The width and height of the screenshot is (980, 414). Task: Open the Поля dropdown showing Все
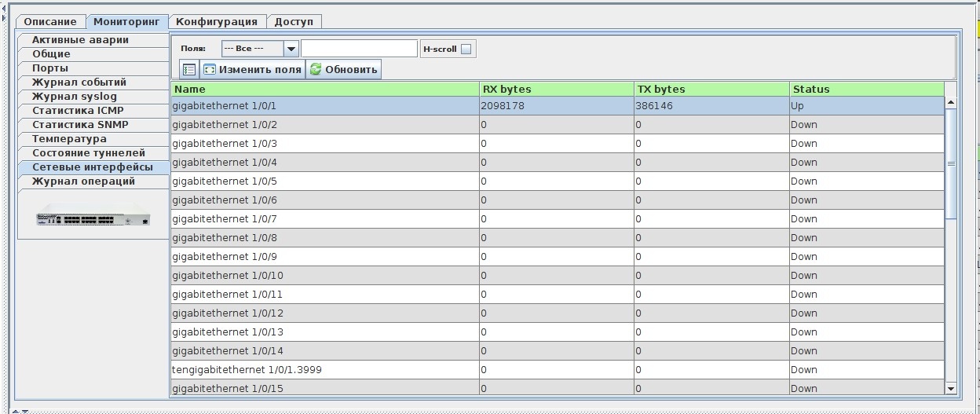click(x=260, y=49)
